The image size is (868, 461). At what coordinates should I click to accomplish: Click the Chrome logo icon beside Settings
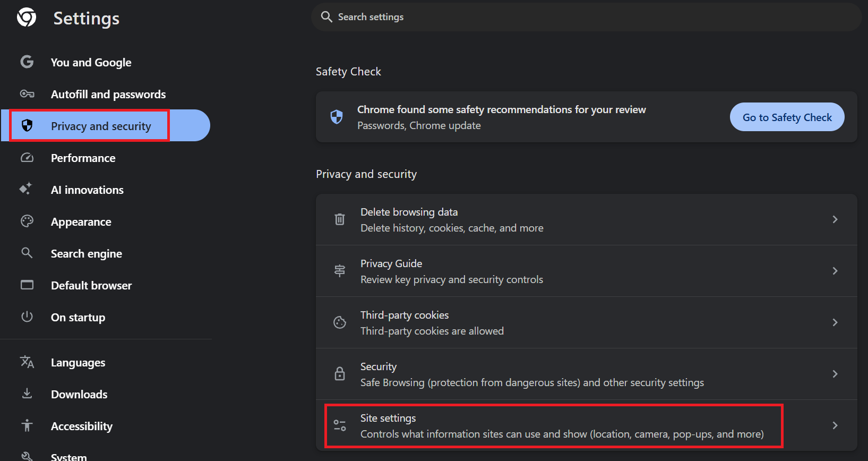click(27, 18)
